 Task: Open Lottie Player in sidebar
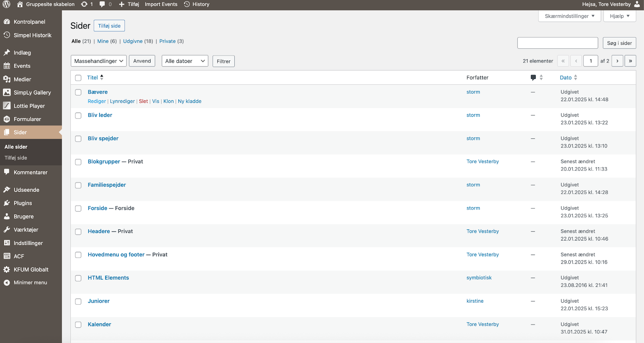29,106
